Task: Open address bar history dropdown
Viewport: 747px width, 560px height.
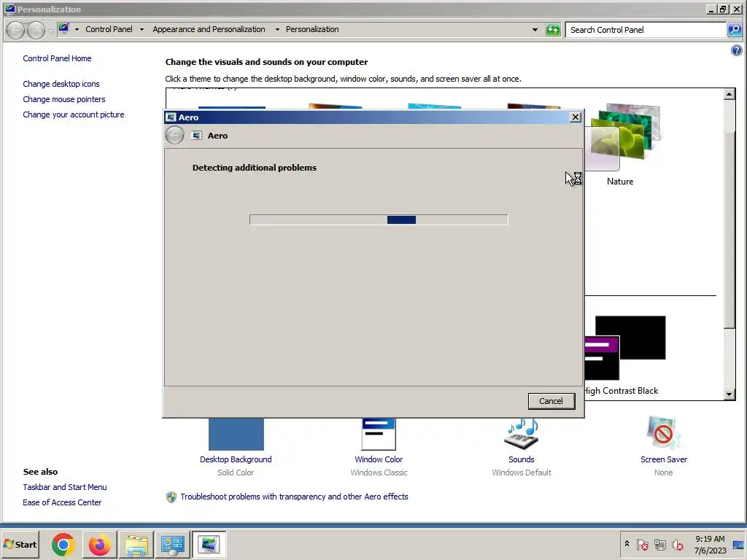Action: coord(535,30)
